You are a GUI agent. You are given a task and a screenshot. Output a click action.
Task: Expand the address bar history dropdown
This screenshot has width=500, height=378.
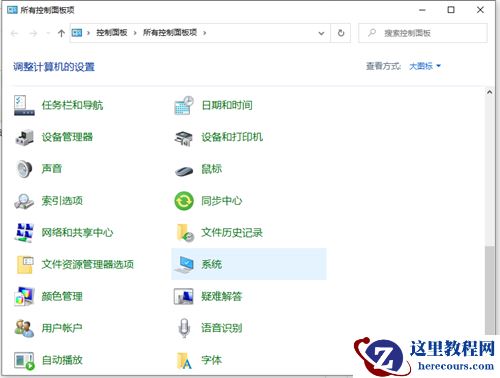(321, 33)
